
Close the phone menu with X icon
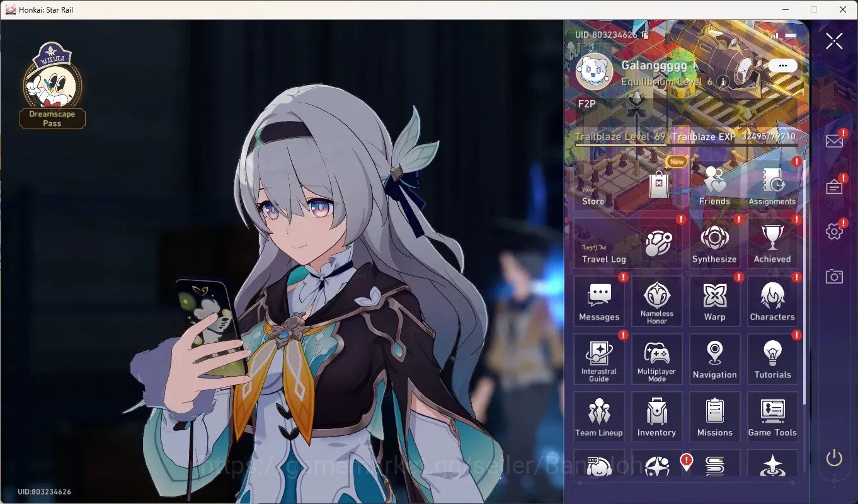tap(834, 41)
